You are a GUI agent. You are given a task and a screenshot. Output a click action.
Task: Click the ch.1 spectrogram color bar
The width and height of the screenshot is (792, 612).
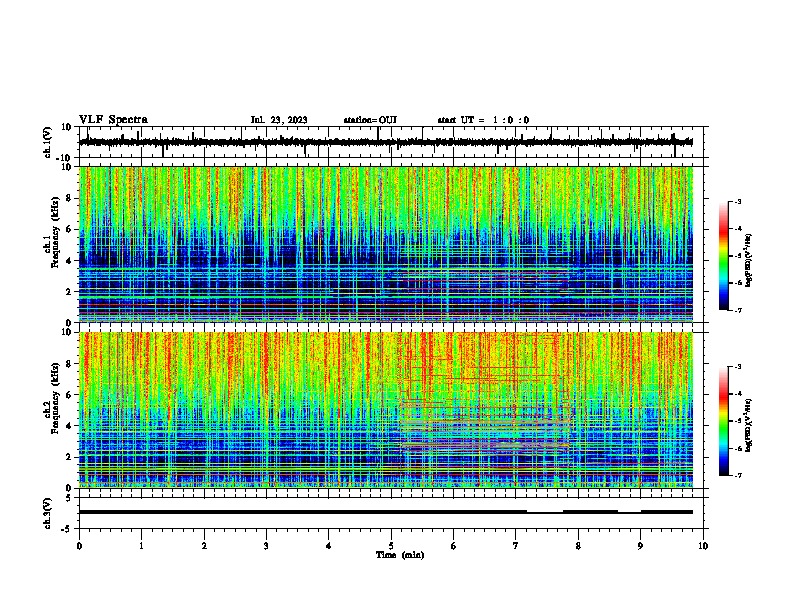point(724,256)
